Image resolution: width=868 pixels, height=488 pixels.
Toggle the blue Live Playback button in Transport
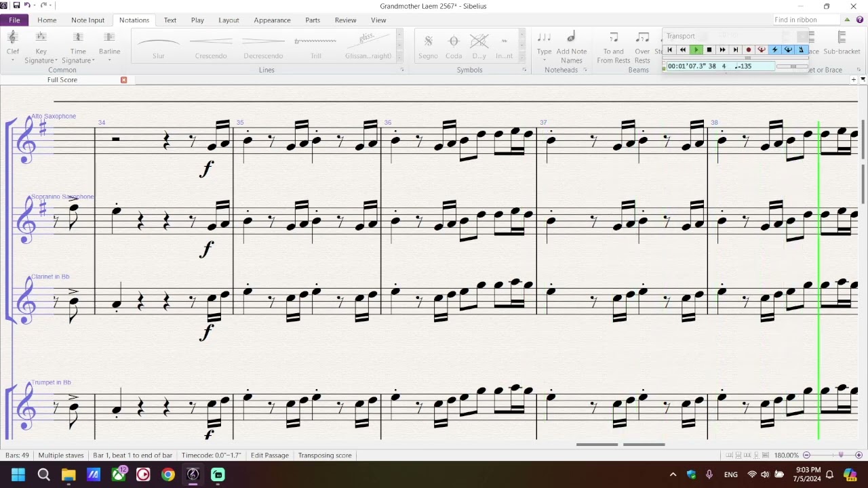pos(788,49)
